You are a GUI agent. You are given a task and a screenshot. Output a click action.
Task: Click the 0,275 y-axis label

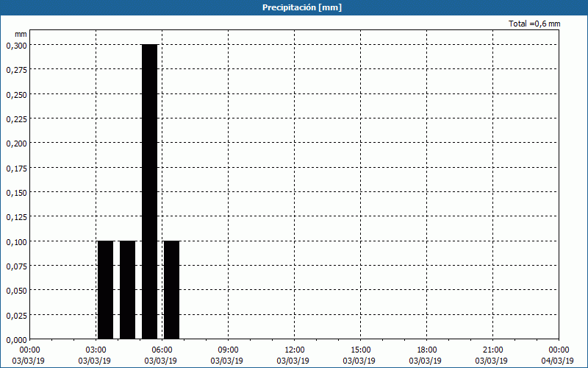pyautogui.click(x=16, y=69)
